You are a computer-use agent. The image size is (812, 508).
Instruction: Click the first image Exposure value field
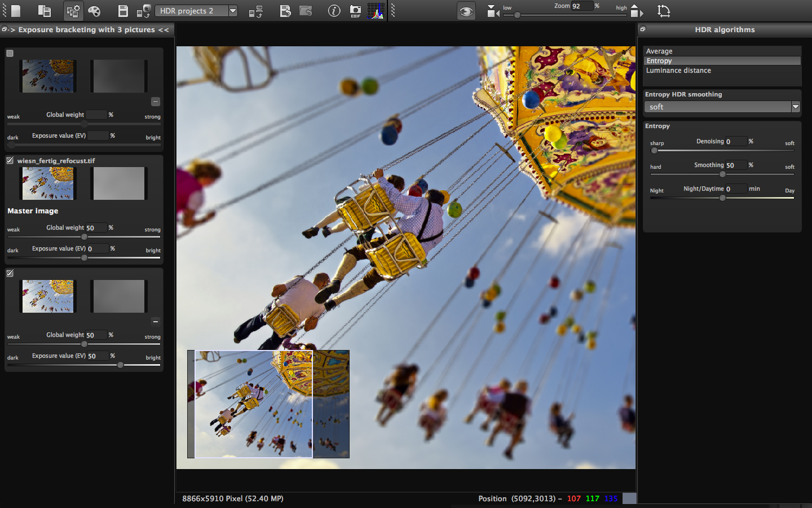point(98,135)
